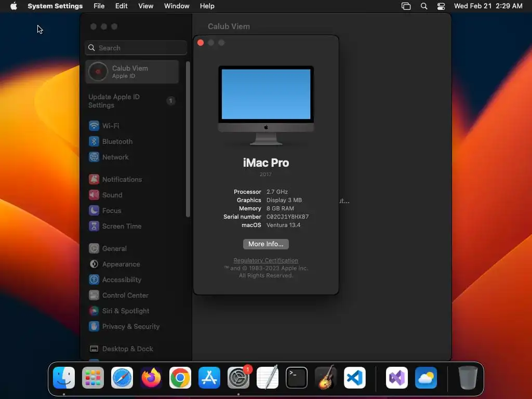Select the Focus moon icon
Viewport: 532px width, 399px height.
coord(94,210)
